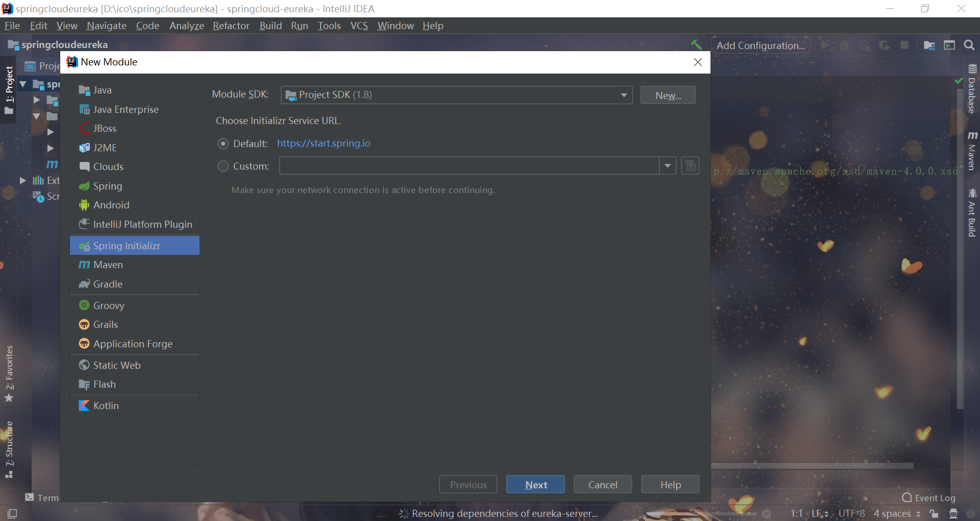The width and height of the screenshot is (980, 521).
Task: Click the tool windows toggle status bar icon
Action: pyautogui.click(x=12, y=513)
